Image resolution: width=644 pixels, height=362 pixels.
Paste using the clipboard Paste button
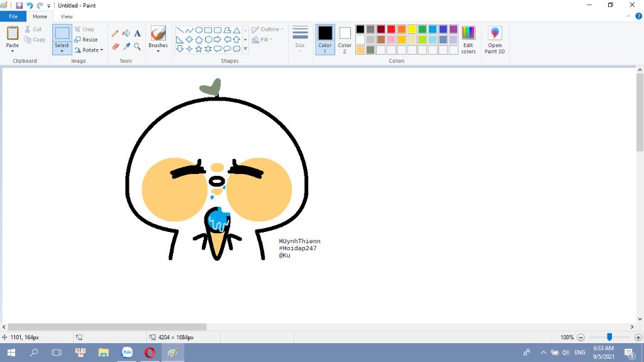coord(13,36)
